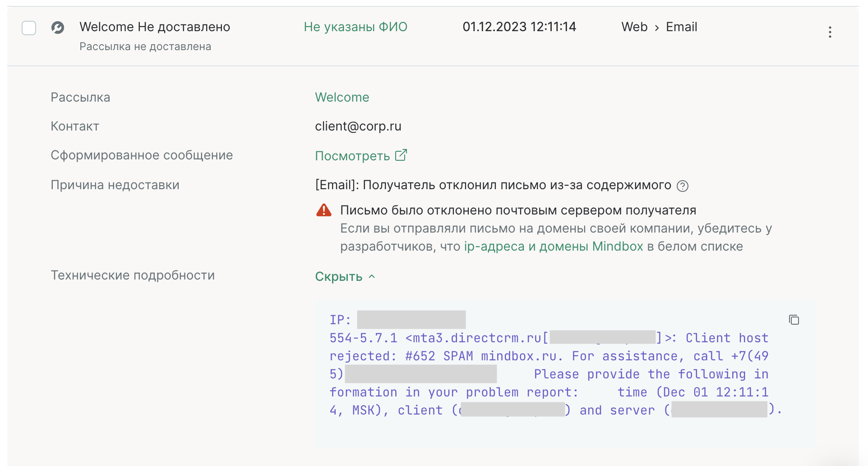Click 'Посмотреть' to view the generated message

[352, 156]
